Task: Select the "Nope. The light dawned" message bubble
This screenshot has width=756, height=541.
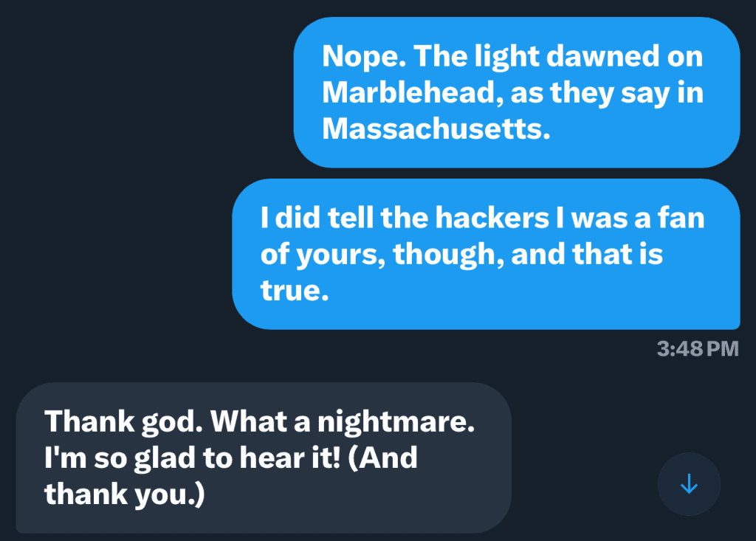Action: [x=517, y=92]
